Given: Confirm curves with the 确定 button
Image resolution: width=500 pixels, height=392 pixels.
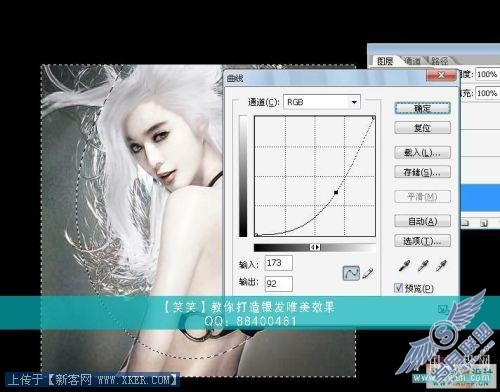Looking at the screenshot, I should coord(422,108).
